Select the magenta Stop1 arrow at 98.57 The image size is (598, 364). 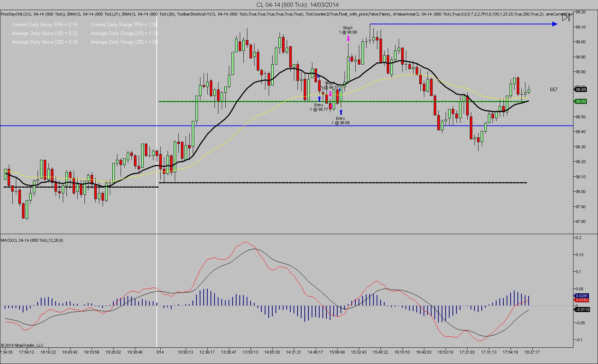[x=330, y=93]
